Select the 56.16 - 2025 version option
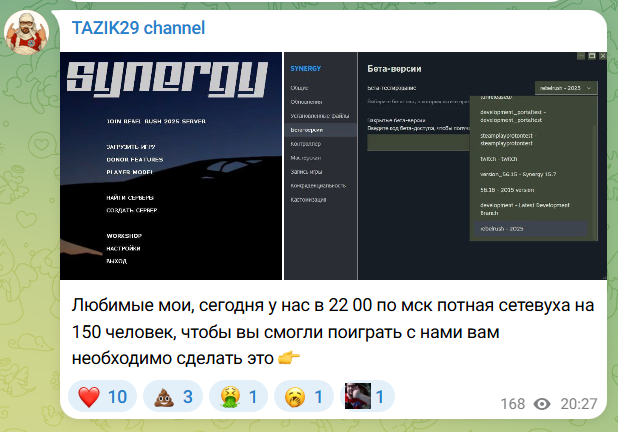Image resolution: width=618 pixels, height=432 pixels. (x=507, y=190)
